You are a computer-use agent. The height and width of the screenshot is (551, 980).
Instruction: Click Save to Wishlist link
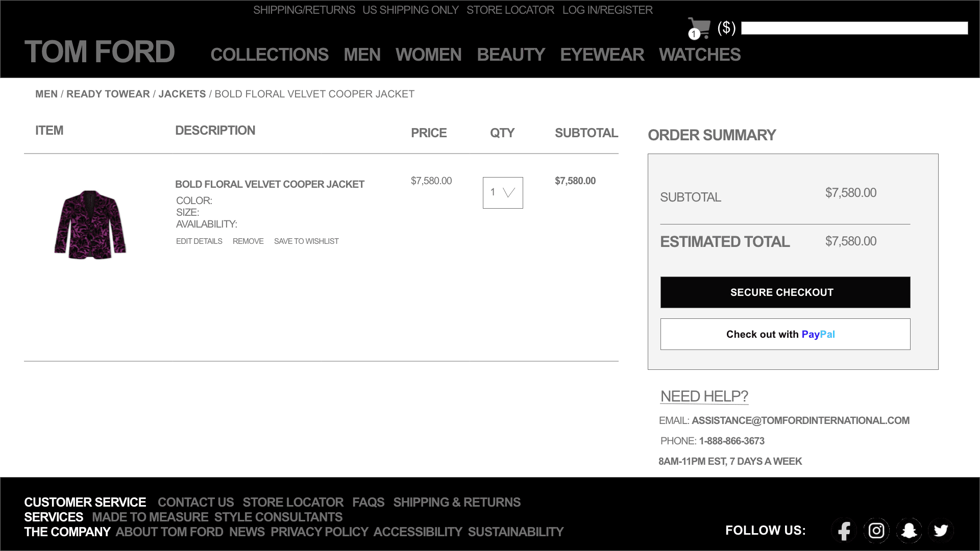click(x=306, y=241)
